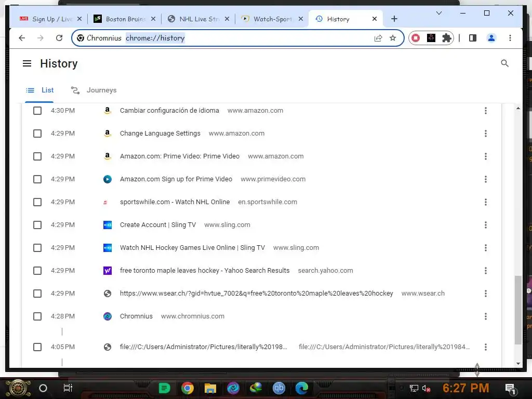Open the Amazon.com: Prime Video history link
Viewport: 532px width, 399px height.
click(x=179, y=156)
